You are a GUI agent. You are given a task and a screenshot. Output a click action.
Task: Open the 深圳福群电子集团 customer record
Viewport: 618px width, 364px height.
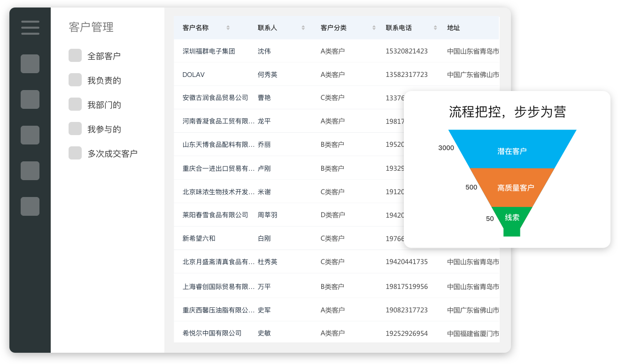210,51
